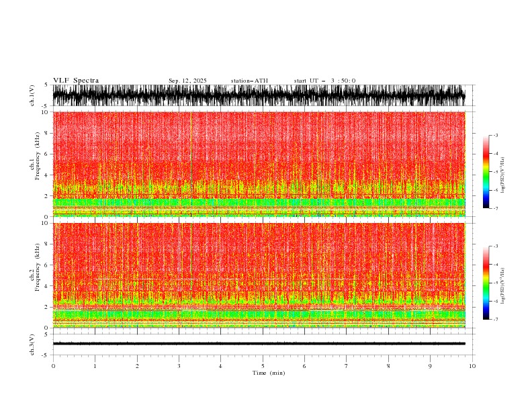The image size is (532, 411).
Task: Click time axis tick label '7'
Action: pos(347,366)
